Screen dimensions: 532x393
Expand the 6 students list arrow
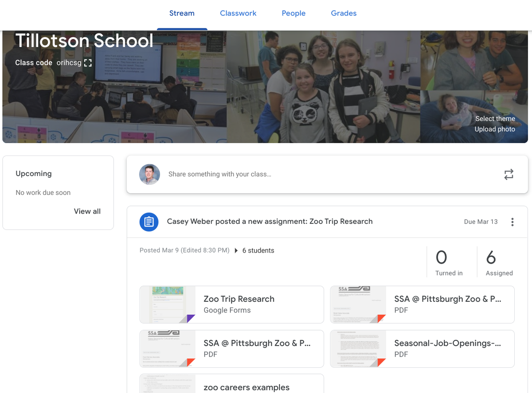point(236,250)
